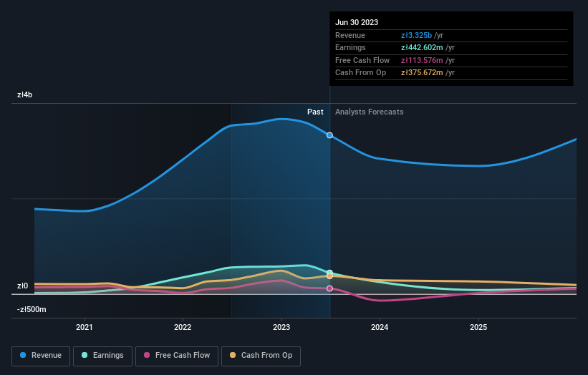588x375 pixels.
Task: Click the 2023 x-axis label
Action: pyautogui.click(x=281, y=327)
